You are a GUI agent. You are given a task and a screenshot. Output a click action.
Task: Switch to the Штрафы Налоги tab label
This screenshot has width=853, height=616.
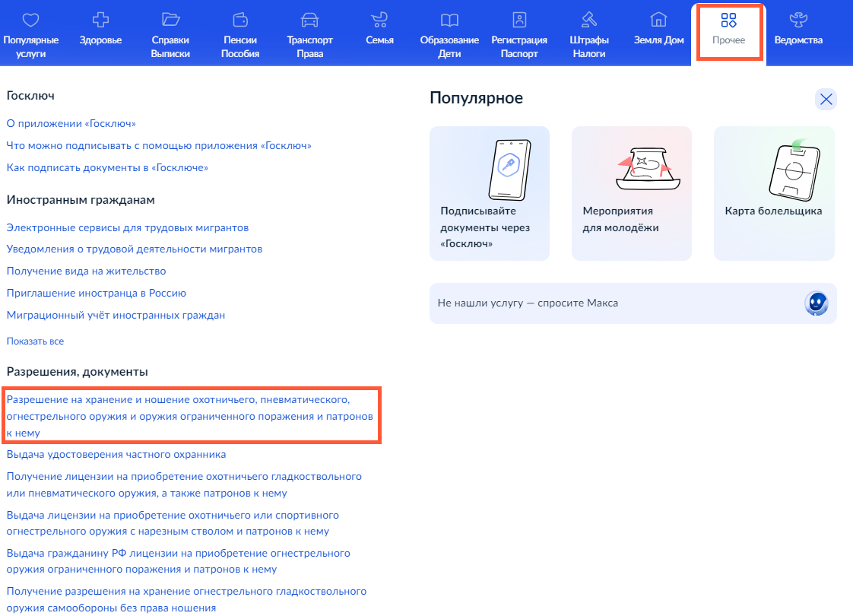589,47
